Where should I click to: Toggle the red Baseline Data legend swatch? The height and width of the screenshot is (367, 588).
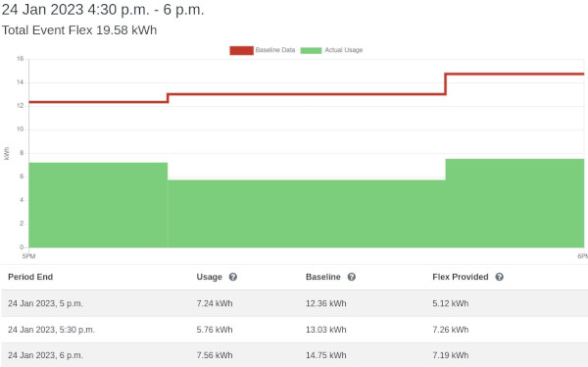241,50
